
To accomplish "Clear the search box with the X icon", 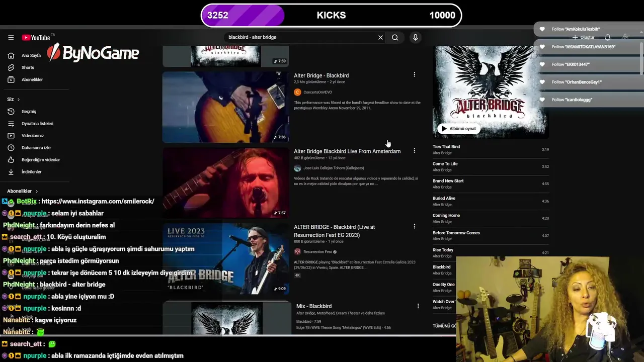I will tap(380, 37).
